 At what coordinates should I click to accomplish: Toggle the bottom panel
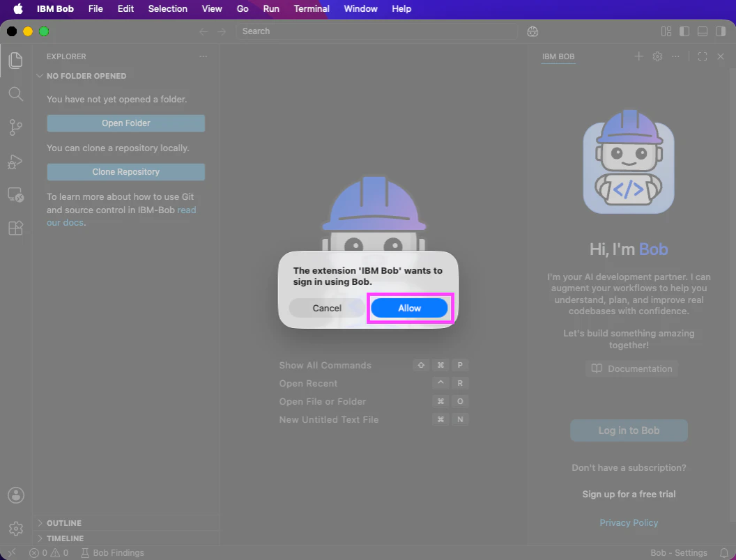(703, 31)
